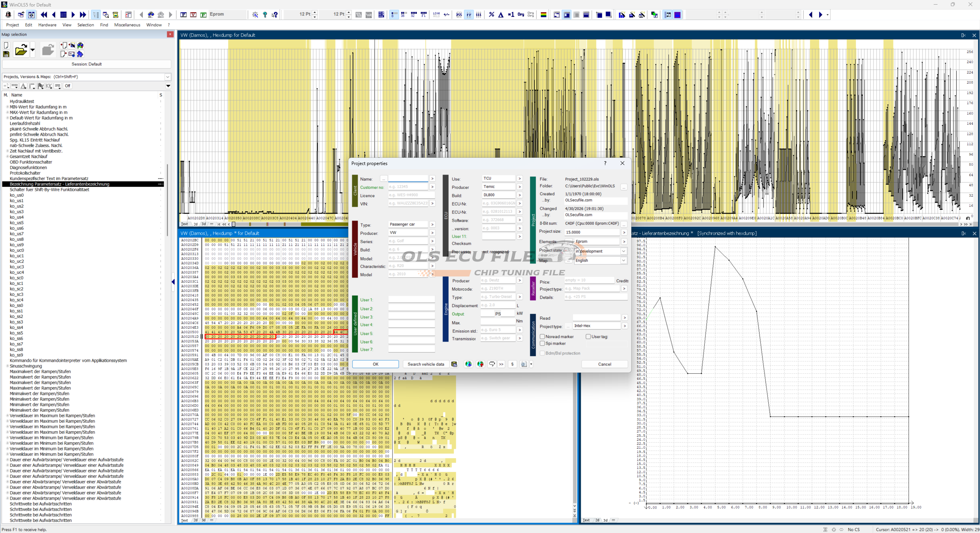Open dropdown arrow beside the open folder icon

[33, 50]
